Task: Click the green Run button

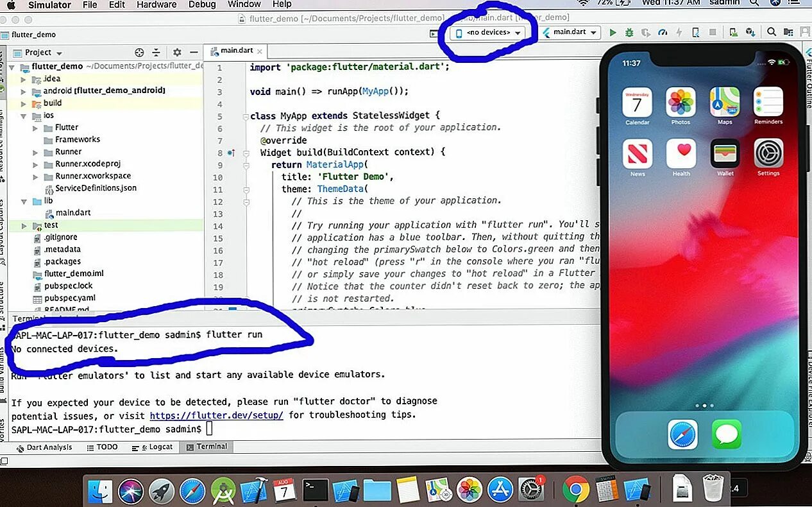Action: click(x=613, y=32)
